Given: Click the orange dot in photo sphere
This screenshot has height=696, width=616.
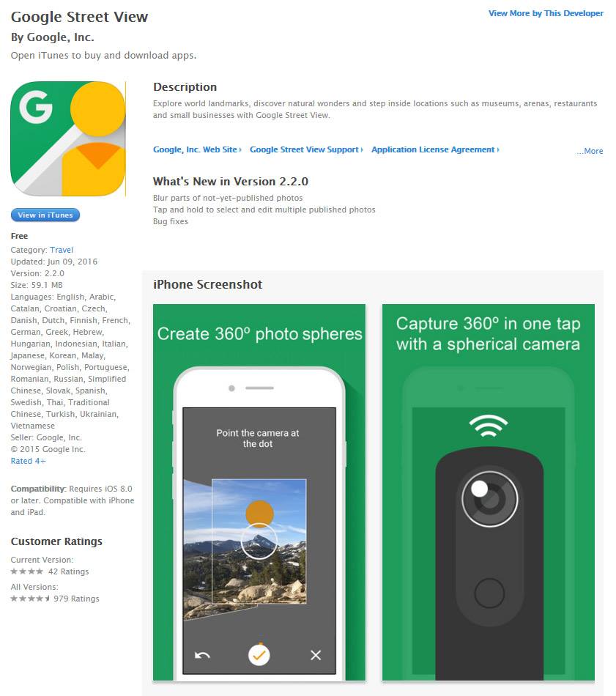Looking at the screenshot, I should [259, 514].
